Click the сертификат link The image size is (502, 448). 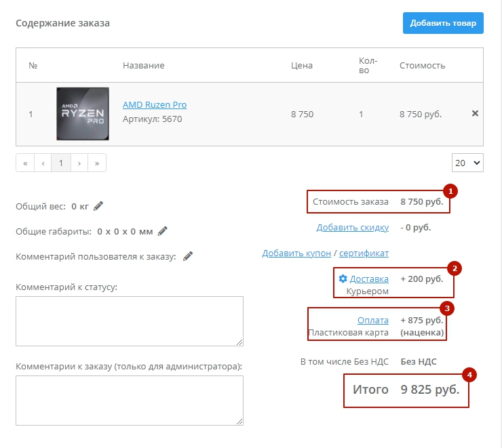click(364, 253)
